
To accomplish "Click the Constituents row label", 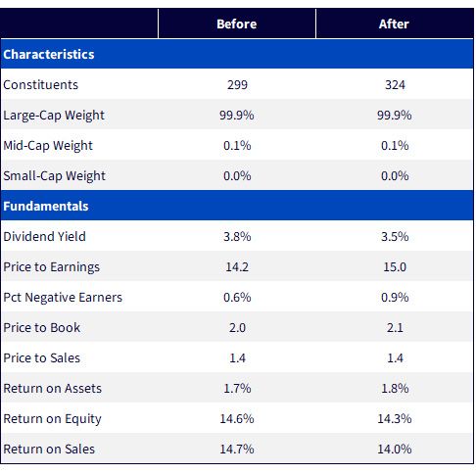I will point(41,85).
